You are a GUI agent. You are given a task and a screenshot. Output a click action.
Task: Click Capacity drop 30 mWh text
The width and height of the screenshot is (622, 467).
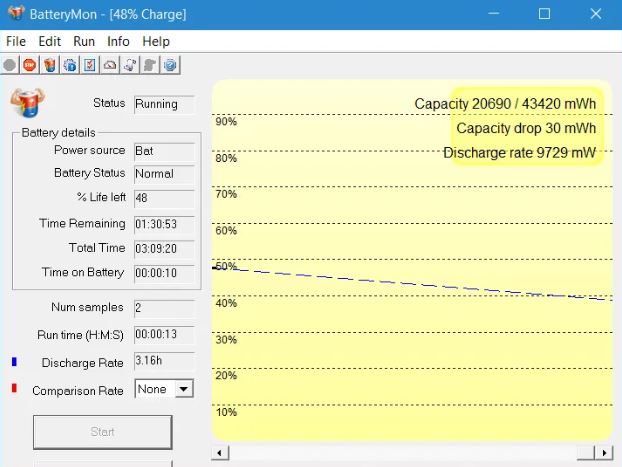(526, 129)
